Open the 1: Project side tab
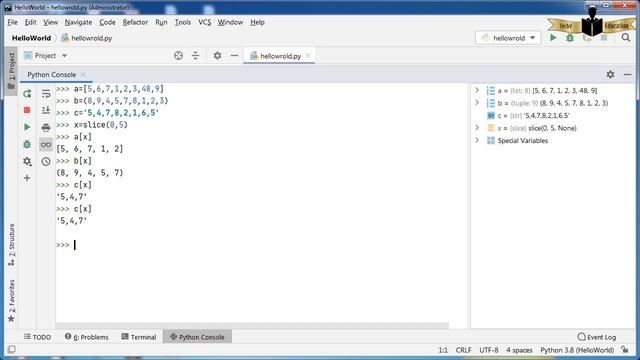Screen dimensions: 640x360 coord(11,71)
